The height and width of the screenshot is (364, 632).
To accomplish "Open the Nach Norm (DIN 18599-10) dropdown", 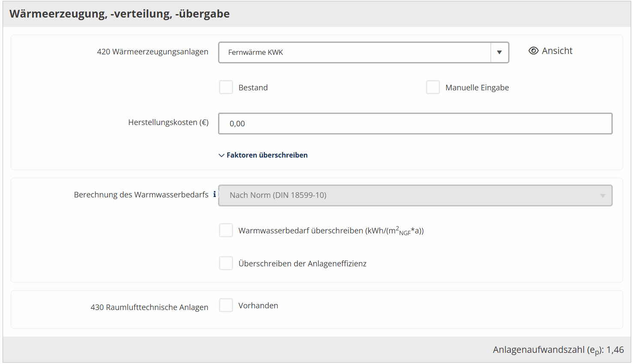I will coord(415,195).
